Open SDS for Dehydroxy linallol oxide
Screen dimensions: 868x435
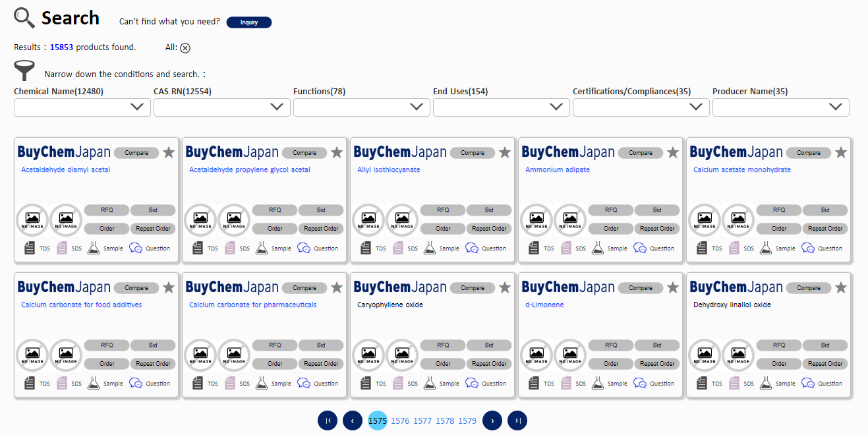[x=734, y=384]
